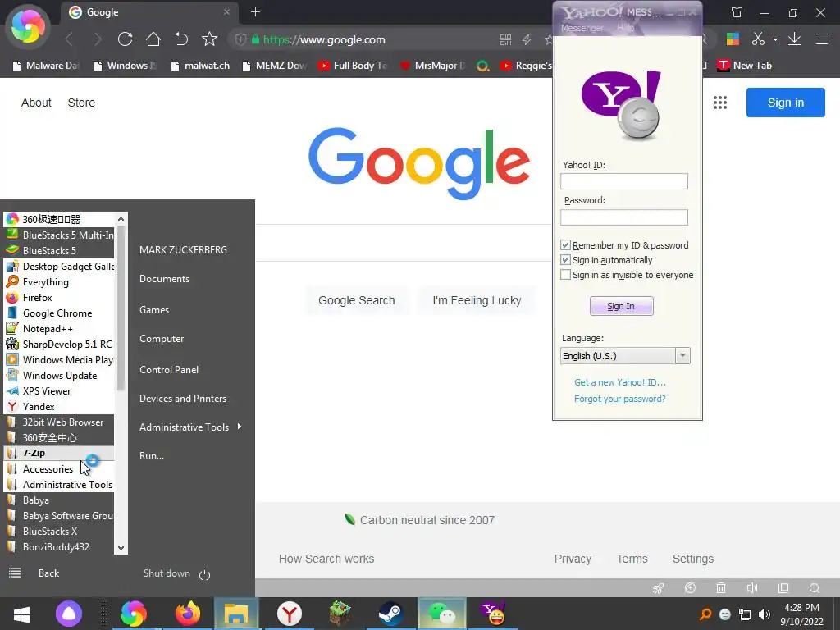Open Devices and Printers entry
This screenshot has width=840, height=630.
(x=183, y=399)
